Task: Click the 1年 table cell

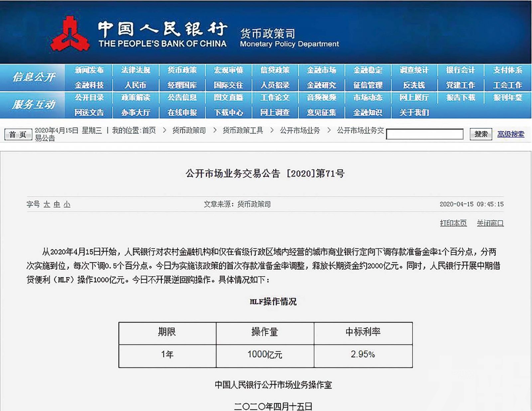Action: pyautogui.click(x=167, y=356)
